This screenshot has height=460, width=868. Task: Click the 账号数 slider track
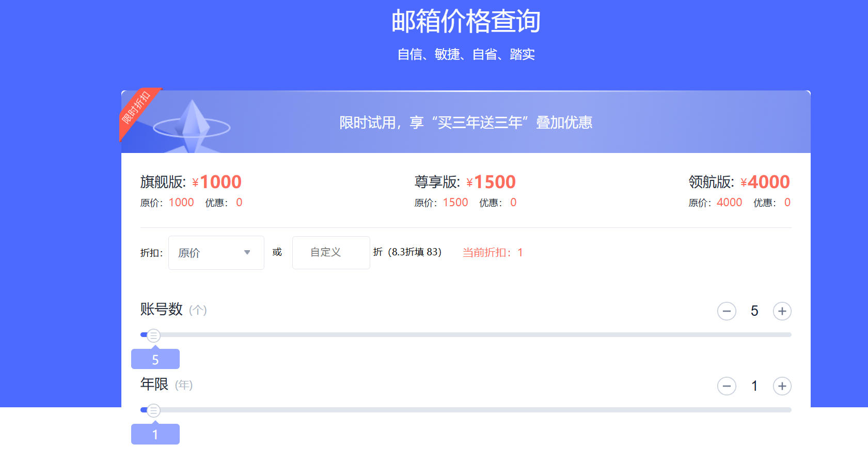click(466, 335)
